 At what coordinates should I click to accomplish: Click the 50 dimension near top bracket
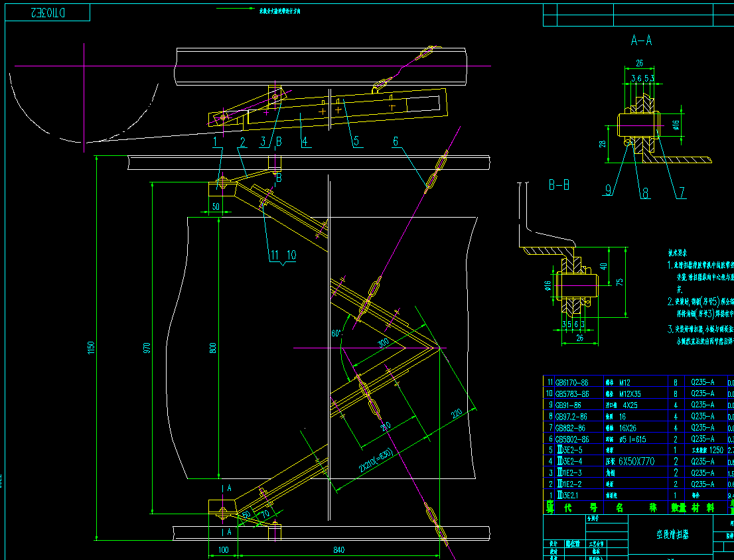click(x=216, y=206)
